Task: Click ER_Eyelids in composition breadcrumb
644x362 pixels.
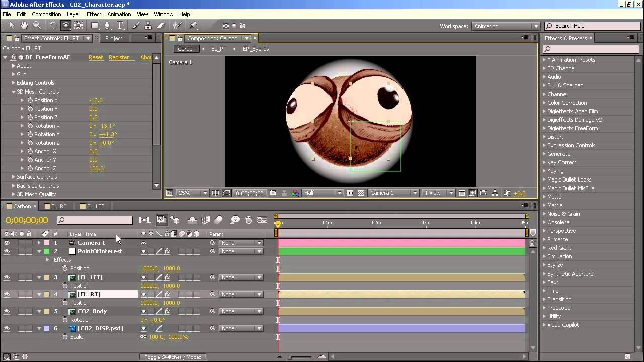Action: pyautogui.click(x=256, y=49)
